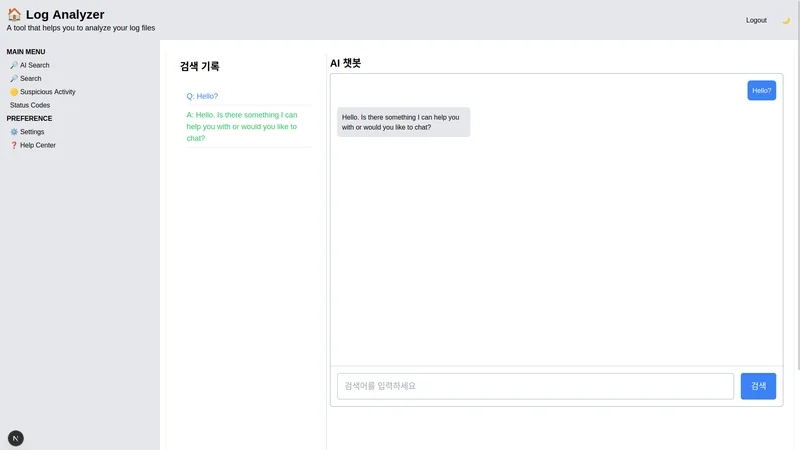Click the Logout link

click(x=756, y=20)
